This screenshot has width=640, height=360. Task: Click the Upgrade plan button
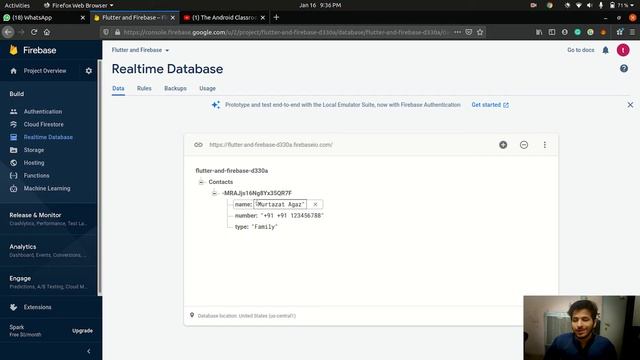[x=82, y=331]
